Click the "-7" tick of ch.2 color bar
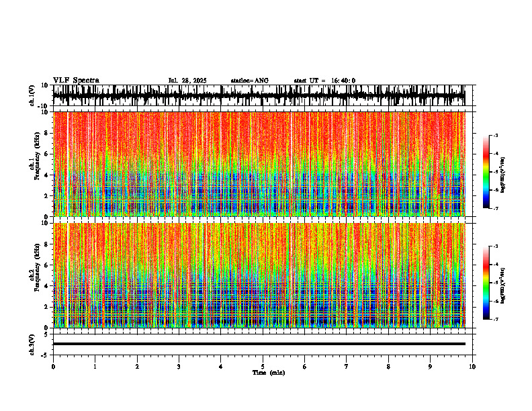The height and width of the screenshot is (411, 532). 496,319
